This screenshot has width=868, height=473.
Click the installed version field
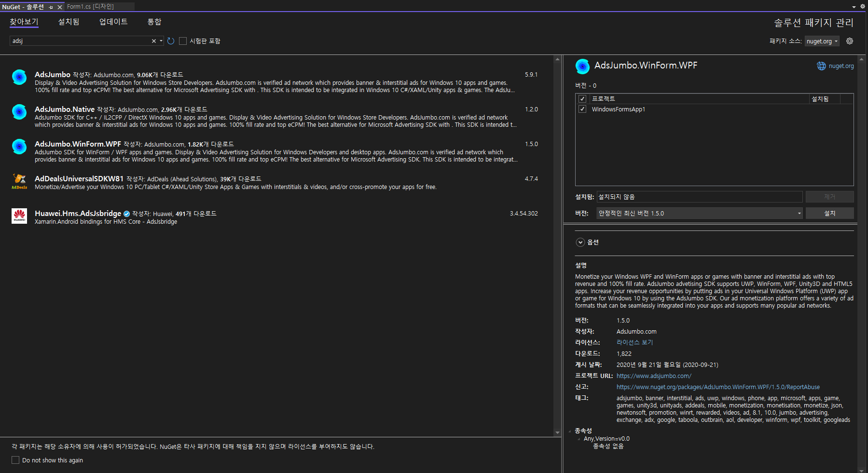700,197
